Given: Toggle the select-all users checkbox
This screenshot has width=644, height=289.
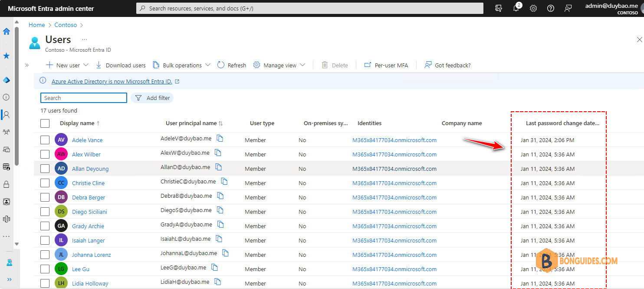Looking at the screenshot, I should point(45,123).
